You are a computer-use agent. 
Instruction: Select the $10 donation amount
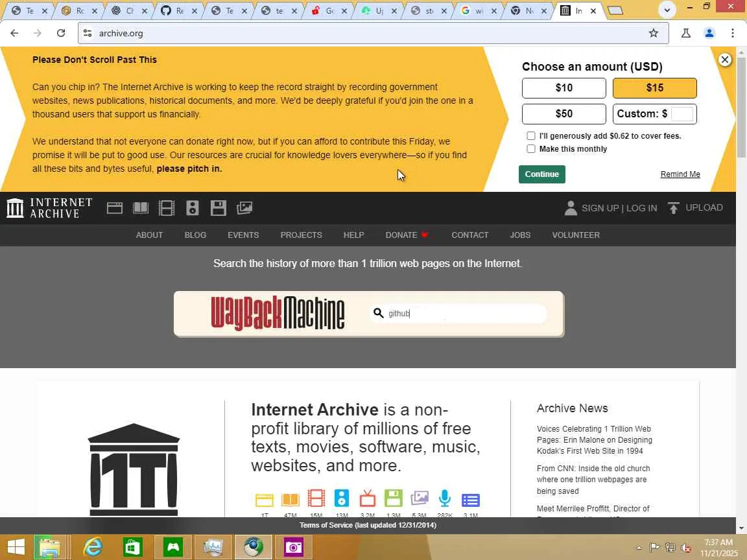click(x=563, y=87)
